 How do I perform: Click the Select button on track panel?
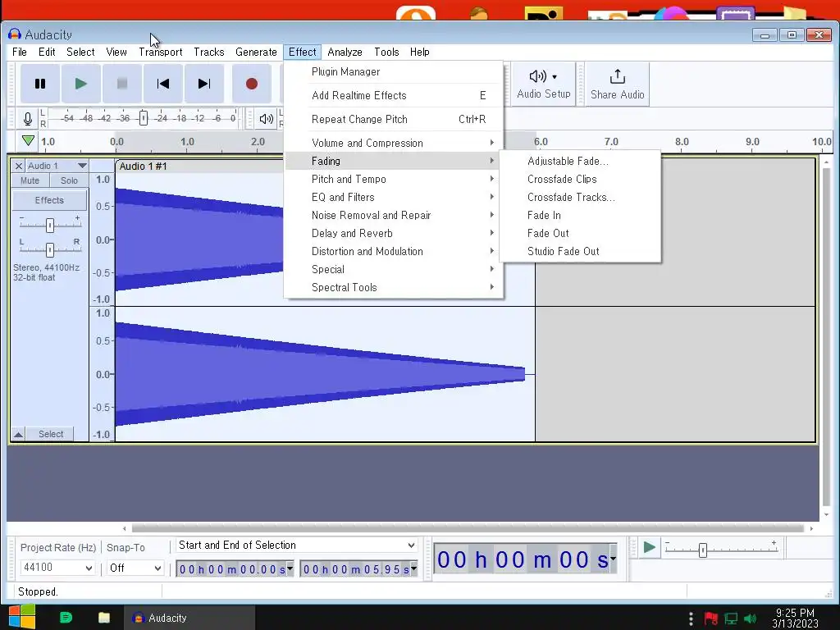pyautogui.click(x=51, y=434)
